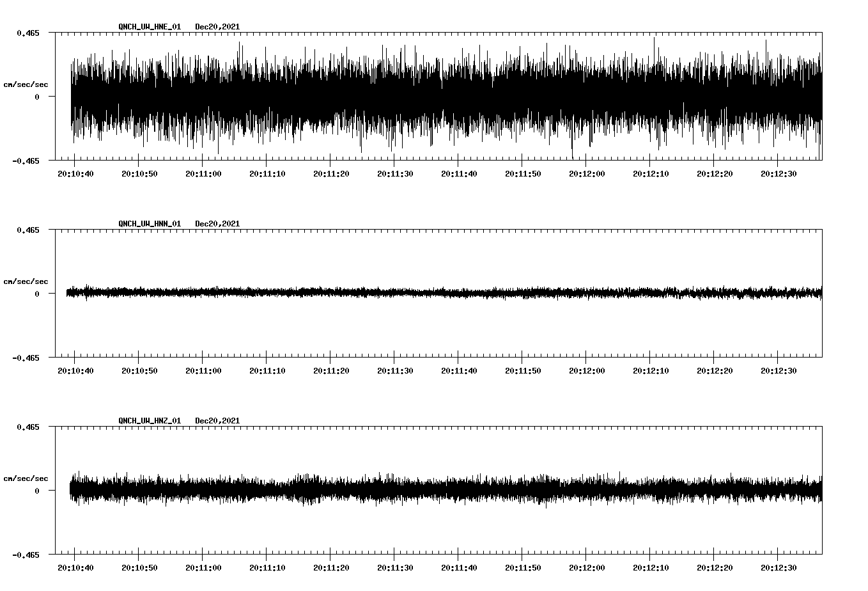This screenshot has height=591, width=868.
Task: Select 20:12:30 time label under HNZ plot
Action: point(779,568)
